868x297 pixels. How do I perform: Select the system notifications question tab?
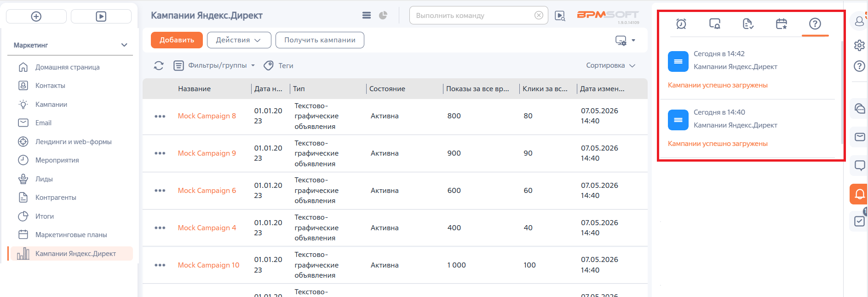815,24
